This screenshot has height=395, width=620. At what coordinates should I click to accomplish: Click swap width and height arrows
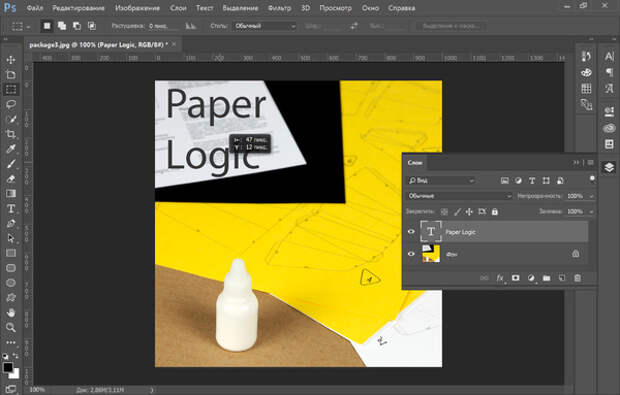tap(353, 26)
